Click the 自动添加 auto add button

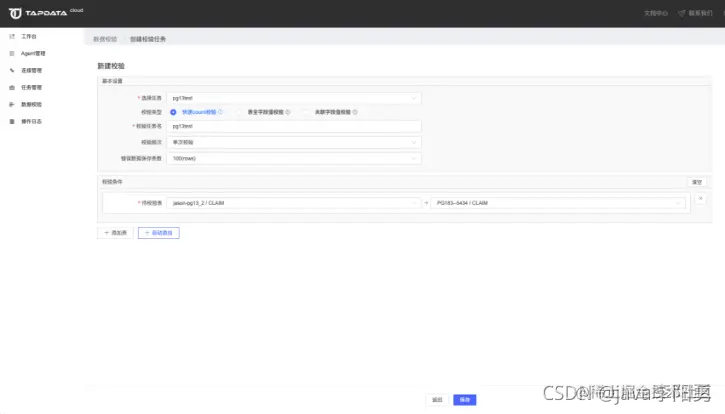coord(159,233)
